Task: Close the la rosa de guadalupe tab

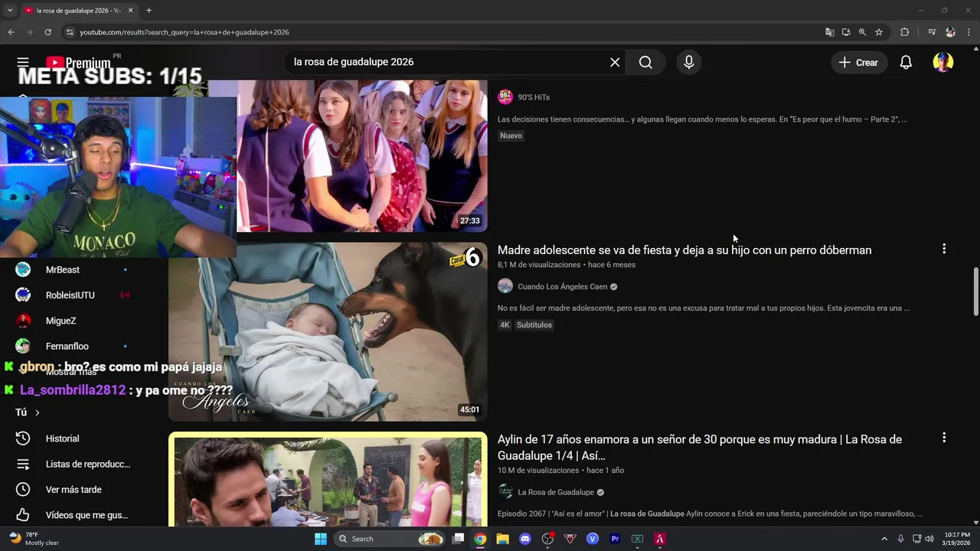Action: tap(130, 11)
